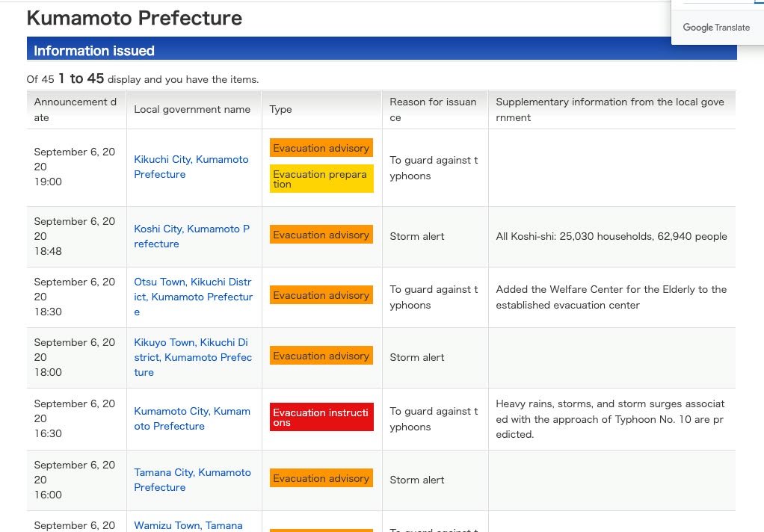Click the Supplementary information column header
The image size is (764, 532).
609,109
